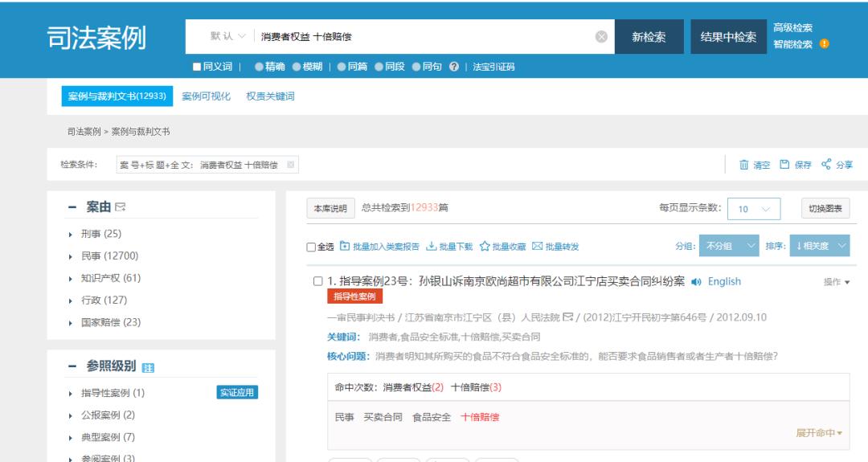Collapse the 案由 section minus icon
868x462 pixels.
[72, 207]
